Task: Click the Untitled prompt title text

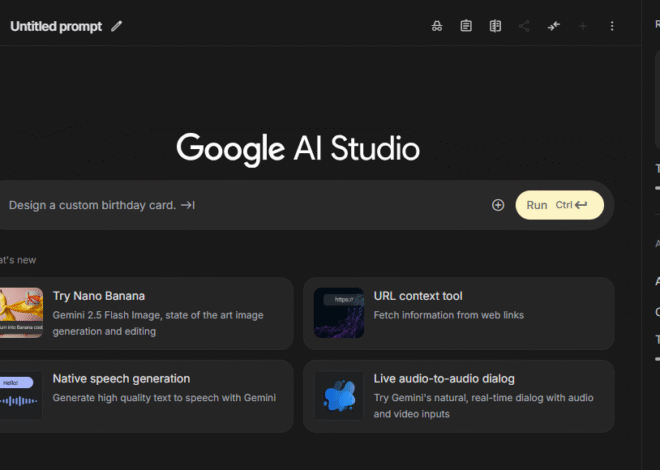Action: pos(56,26)
